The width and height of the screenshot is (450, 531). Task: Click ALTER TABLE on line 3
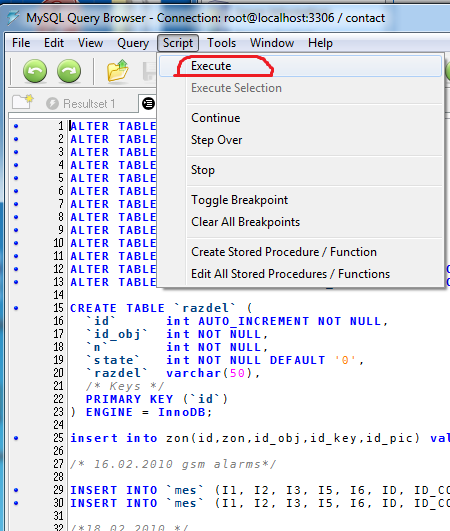click(113, 152)
